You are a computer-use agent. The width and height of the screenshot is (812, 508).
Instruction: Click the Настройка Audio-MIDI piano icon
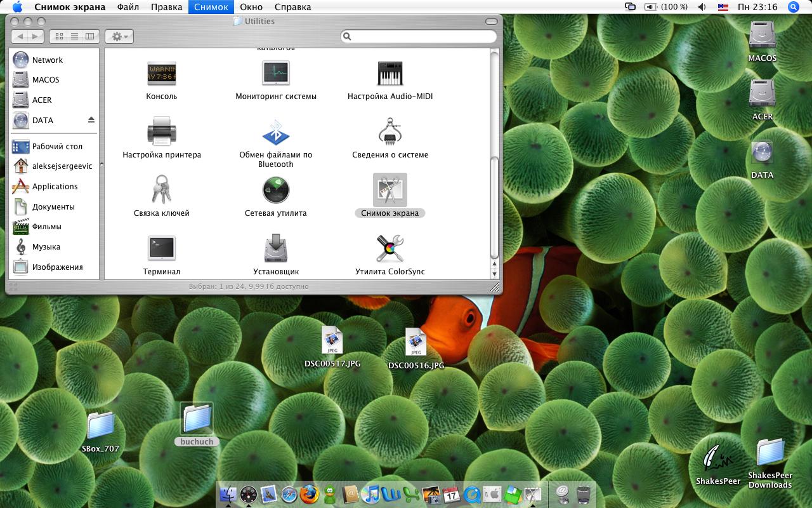click(390, 74)
